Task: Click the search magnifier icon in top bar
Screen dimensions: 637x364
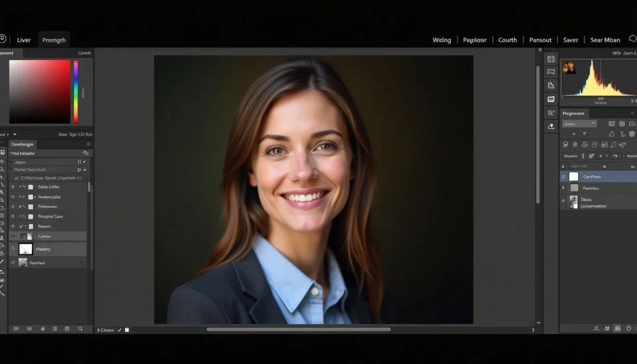Action: (632, 39)
